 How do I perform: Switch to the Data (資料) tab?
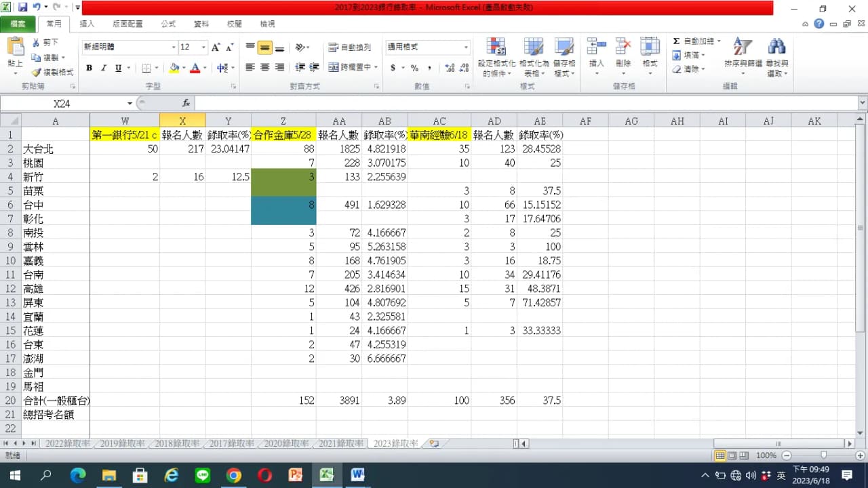(201, 24)
